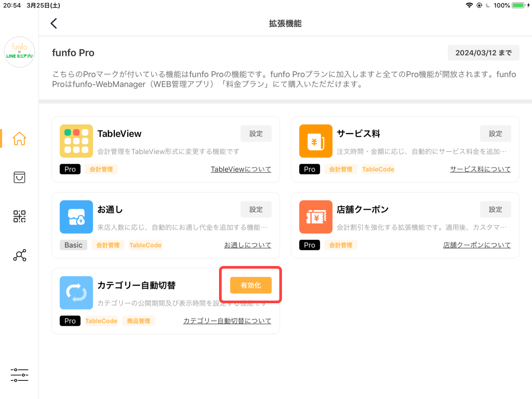Tap the funfo LINE mini app logo
Screen dimensions: 532x399
[x=20, y=52]
